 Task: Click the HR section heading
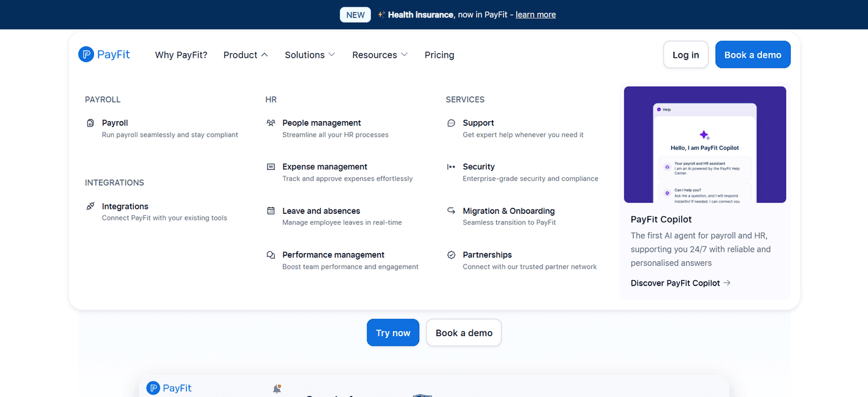click(x=271, y=99)
